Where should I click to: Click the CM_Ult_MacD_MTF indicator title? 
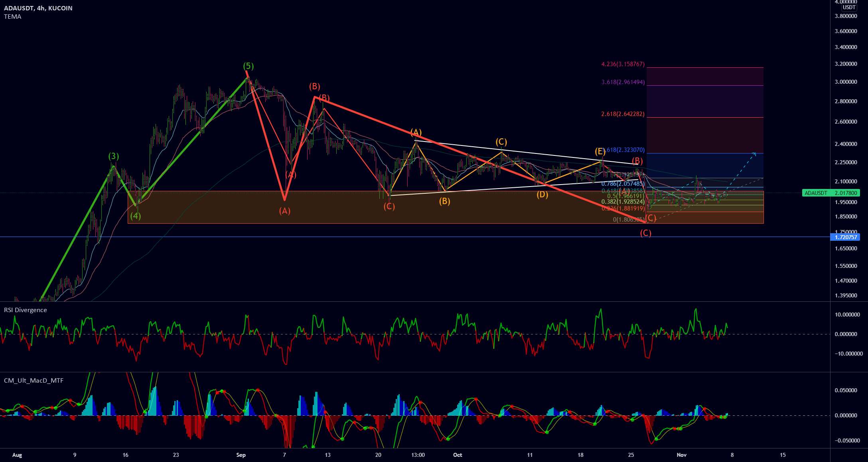34,380
